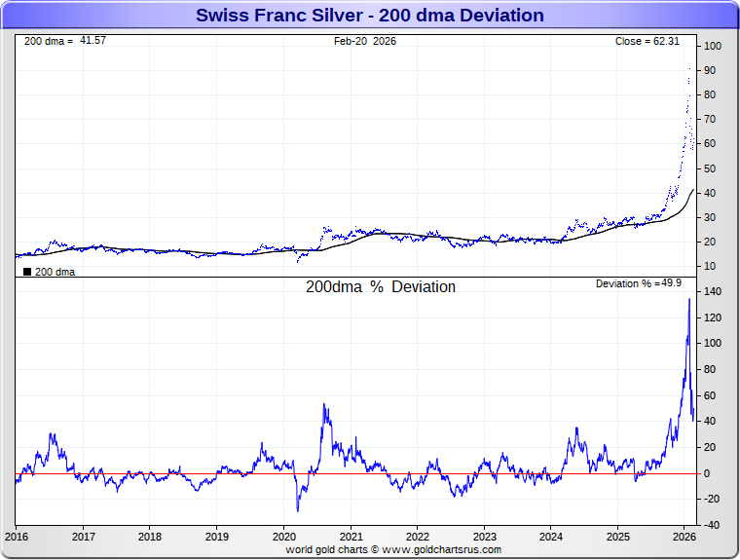This screenshot has height=560, width=740.
Task: Click the 2026 deviation spike peak
Action: click(x=689, y=299)
